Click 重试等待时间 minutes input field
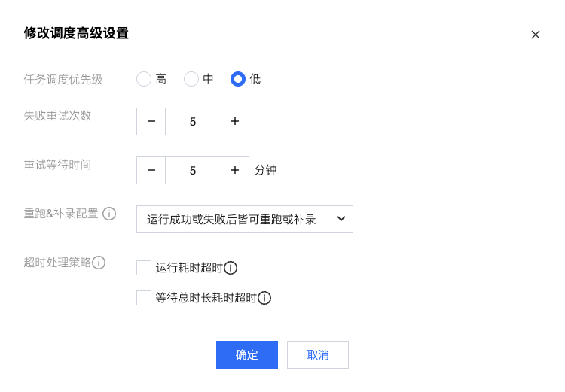This screenshot has width=565, height=392. 193,170
